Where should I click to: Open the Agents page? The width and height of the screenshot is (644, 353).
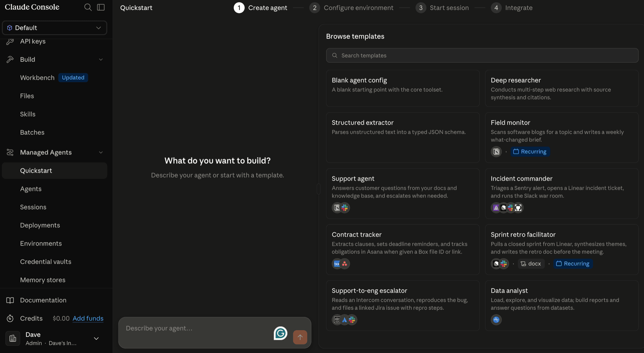click(x=31, y=189)
